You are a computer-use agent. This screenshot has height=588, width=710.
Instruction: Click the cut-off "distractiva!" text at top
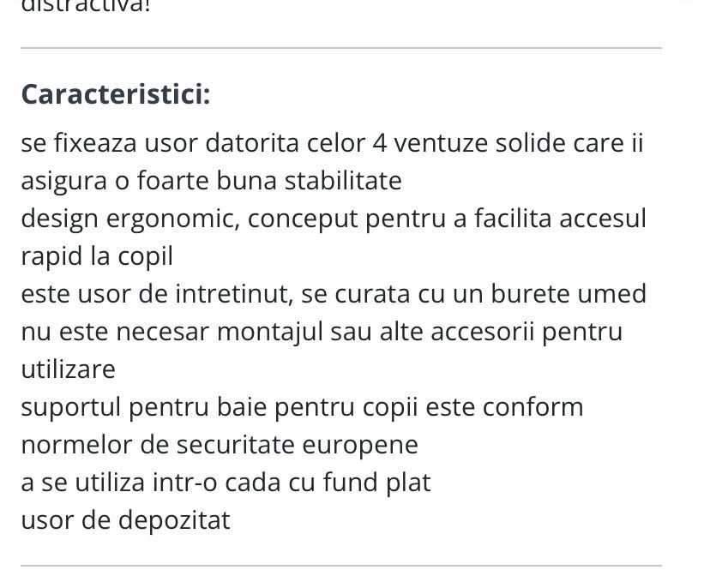[x=85, y=5]
